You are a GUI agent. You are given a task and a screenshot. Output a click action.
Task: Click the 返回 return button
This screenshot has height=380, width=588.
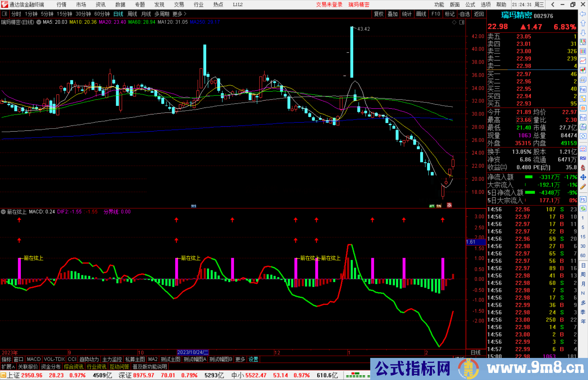click(479, 14)
